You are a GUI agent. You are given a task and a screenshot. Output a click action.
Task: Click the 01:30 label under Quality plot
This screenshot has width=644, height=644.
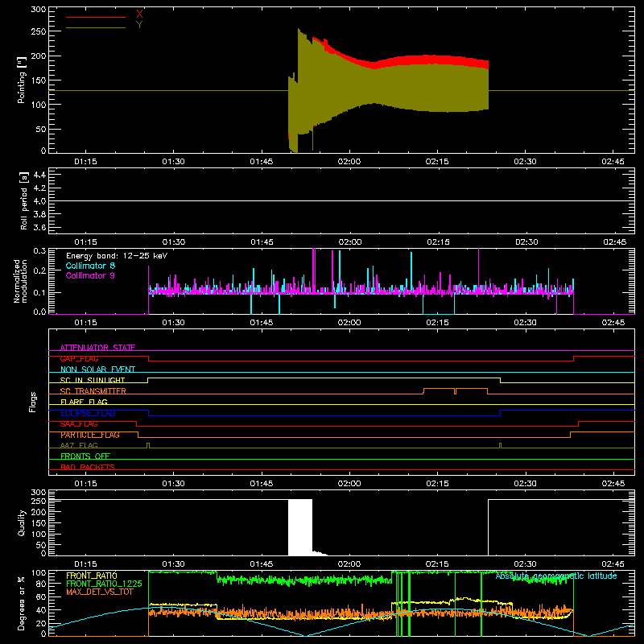pos(174,564)
